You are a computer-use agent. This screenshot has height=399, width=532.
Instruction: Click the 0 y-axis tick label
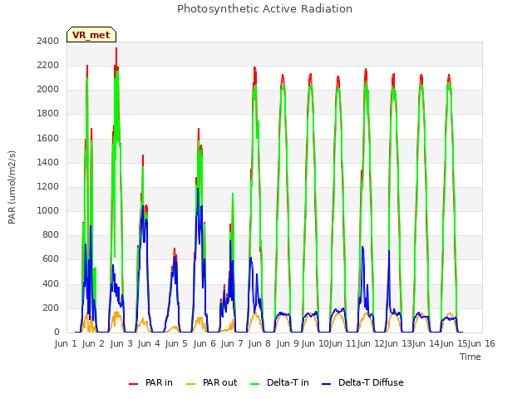pos(57,332)
